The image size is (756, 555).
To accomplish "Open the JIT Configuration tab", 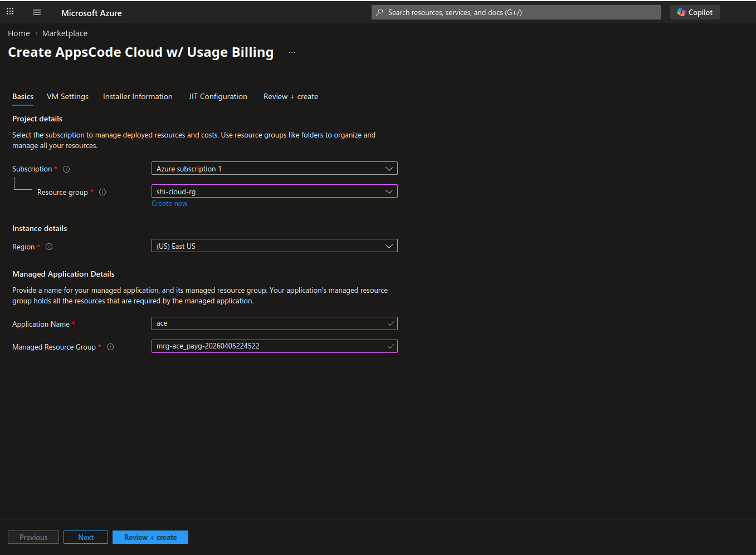I will click(218, 96).
